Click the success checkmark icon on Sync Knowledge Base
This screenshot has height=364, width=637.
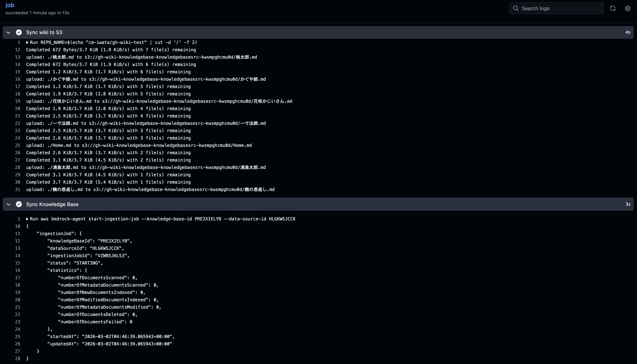19,204
